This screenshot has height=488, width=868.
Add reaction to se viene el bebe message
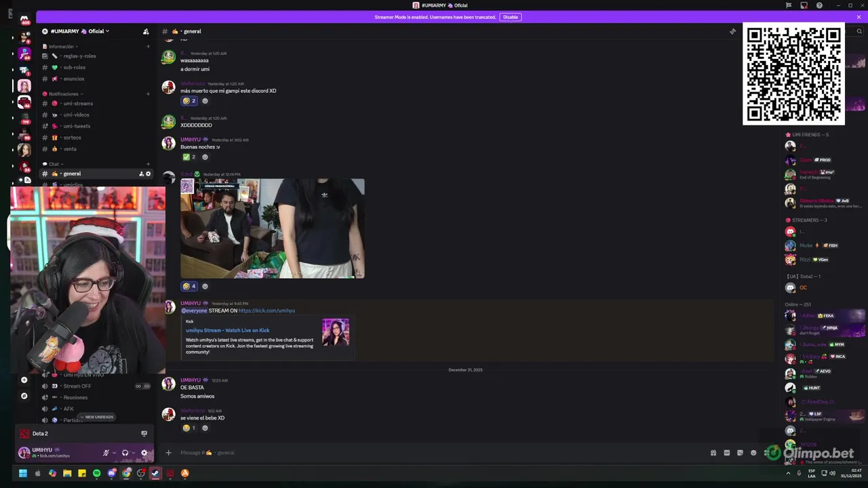205,428
